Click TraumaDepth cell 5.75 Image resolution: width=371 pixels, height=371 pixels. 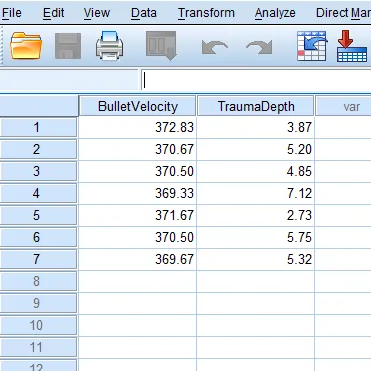click(256, 237)
